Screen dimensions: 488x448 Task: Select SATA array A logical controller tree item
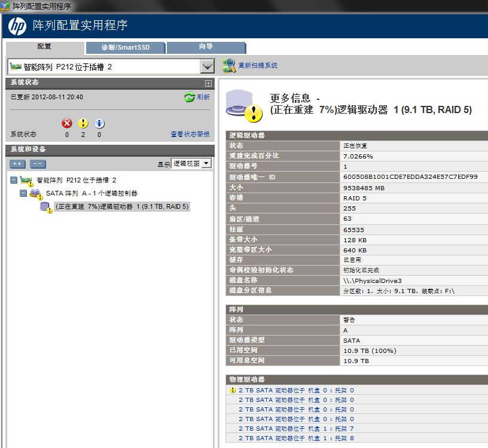coord(91,194)
